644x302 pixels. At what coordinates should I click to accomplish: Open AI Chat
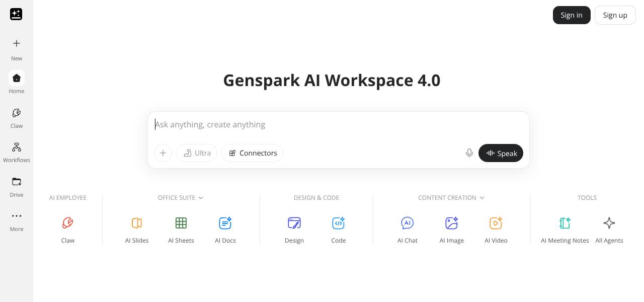pos(408,229)
